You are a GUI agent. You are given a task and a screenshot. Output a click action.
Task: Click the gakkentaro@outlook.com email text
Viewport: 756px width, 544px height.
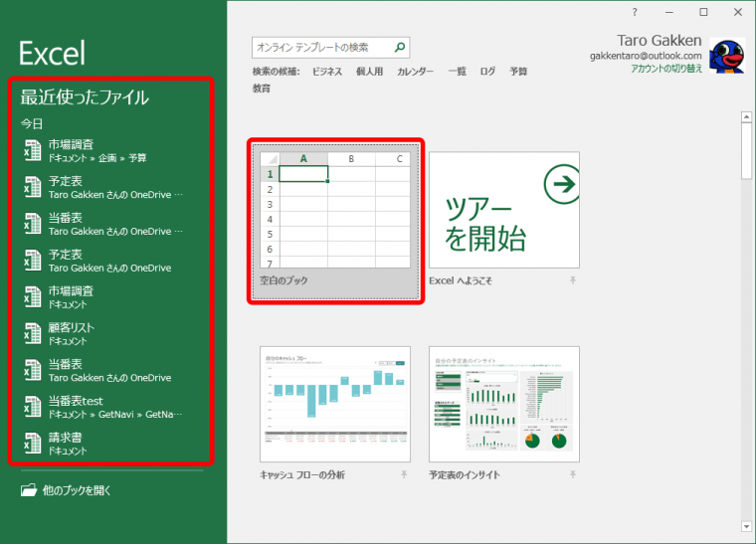pos(646,56)
